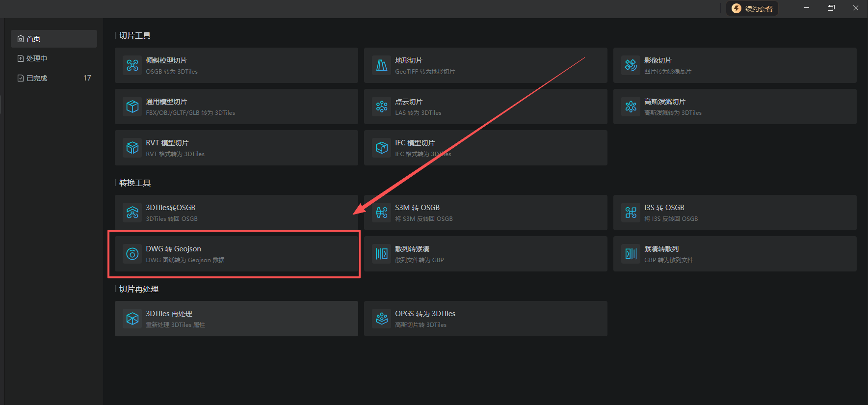This screenshot has width=868, height=405.
Task: Open the 通用模型切片 tool card
Action: click(x=237, y=107)
